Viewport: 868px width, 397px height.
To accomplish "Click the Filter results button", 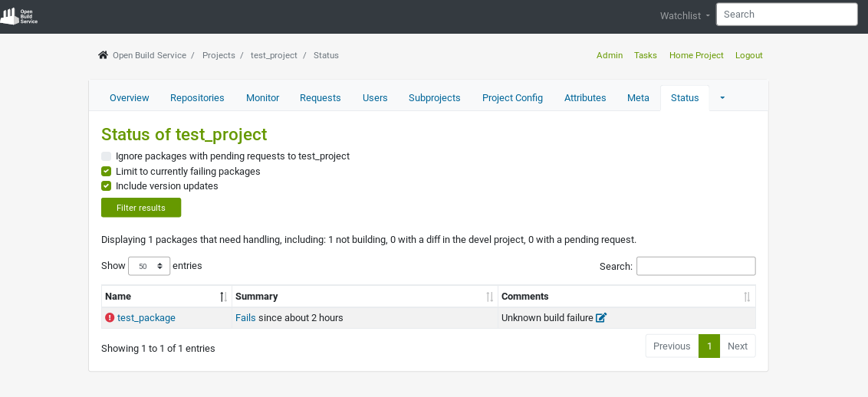I will pos(141,208).
